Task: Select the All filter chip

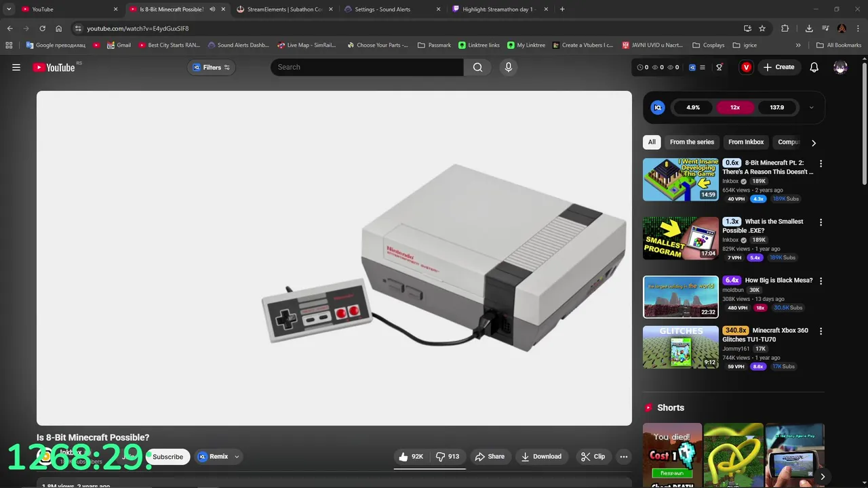Action: (652, 142)
